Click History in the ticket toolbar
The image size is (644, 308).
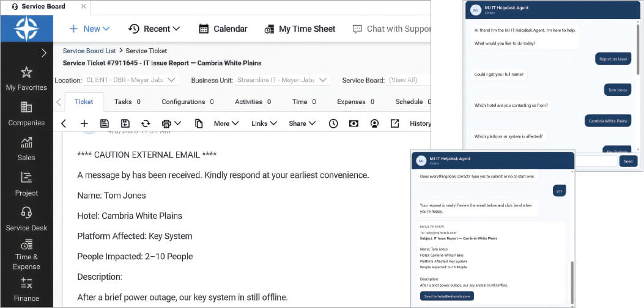(420, 123)
